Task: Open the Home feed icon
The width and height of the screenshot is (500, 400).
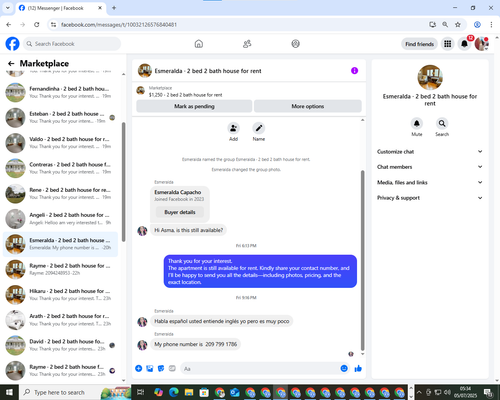Action: pos(199,44)
